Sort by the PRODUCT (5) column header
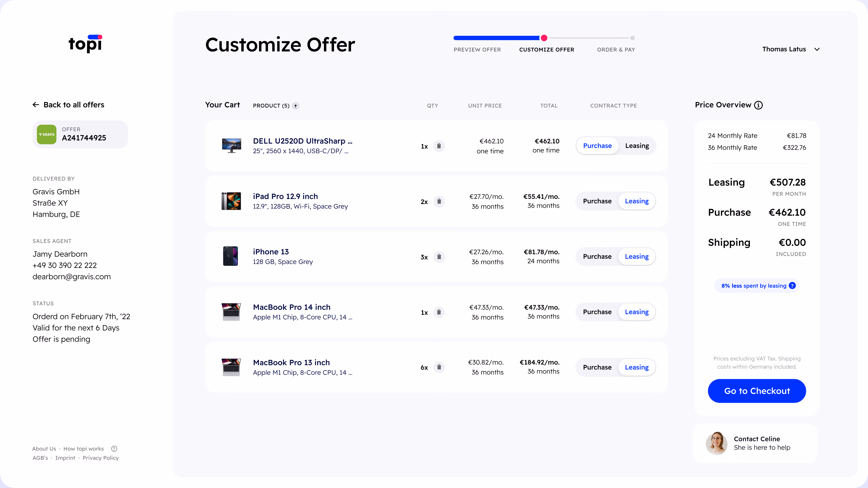 click(271, 106)
